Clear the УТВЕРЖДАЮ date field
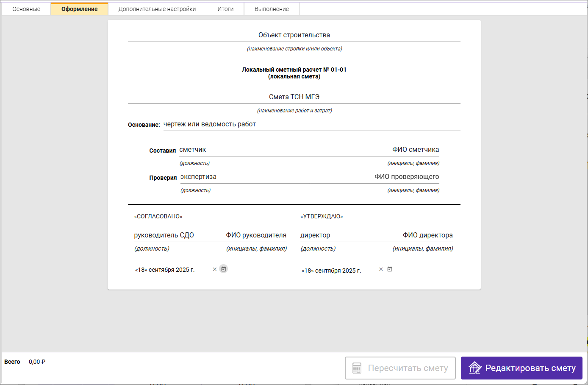 pyautogui.click(x=381, y=269)
